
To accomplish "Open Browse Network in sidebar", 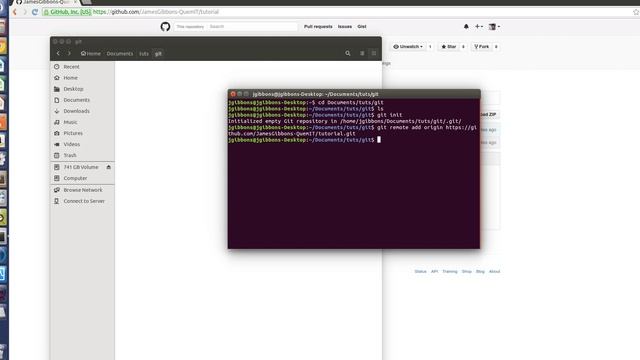I will [82, 190].
